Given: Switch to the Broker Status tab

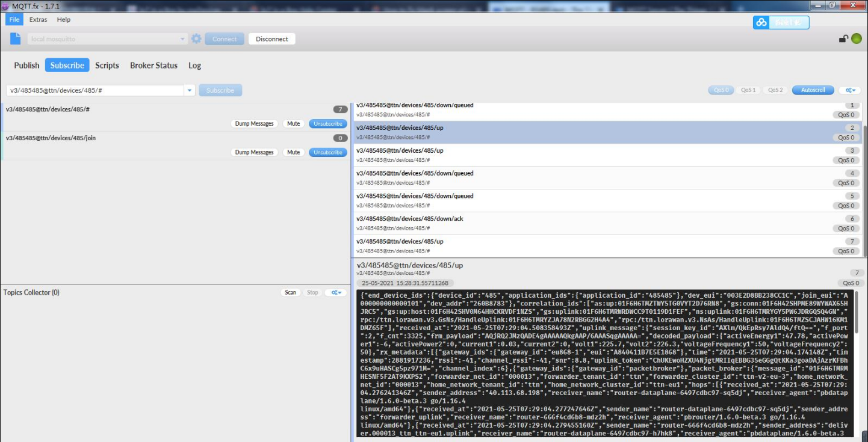Looking at the screenshot, I should tap(153, 66).
